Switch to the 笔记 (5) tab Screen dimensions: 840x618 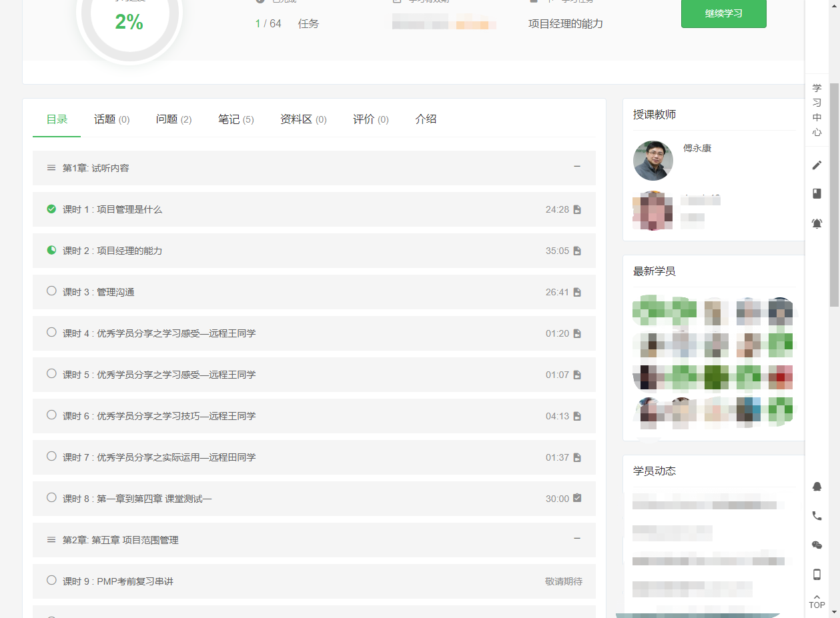[236, 119]
